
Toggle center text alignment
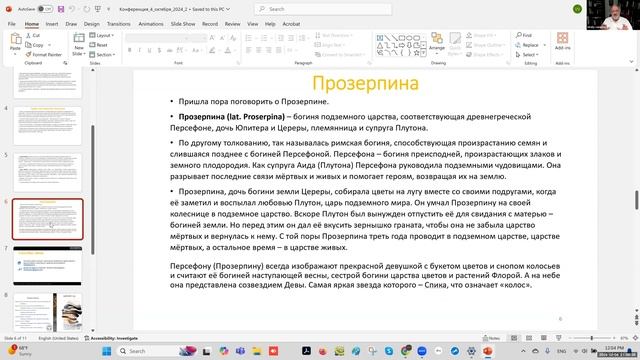(x=259, y=50)
